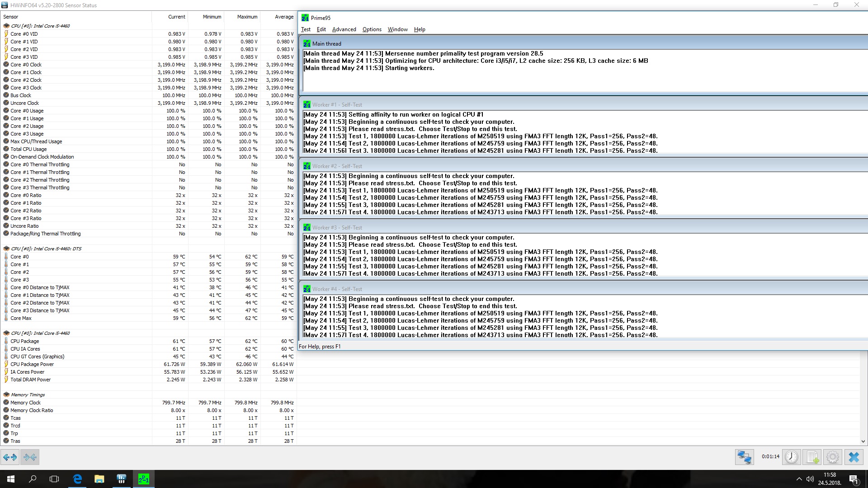
Task: Open the HWiNFO remote network monitoring button
Action: (744, 457)
